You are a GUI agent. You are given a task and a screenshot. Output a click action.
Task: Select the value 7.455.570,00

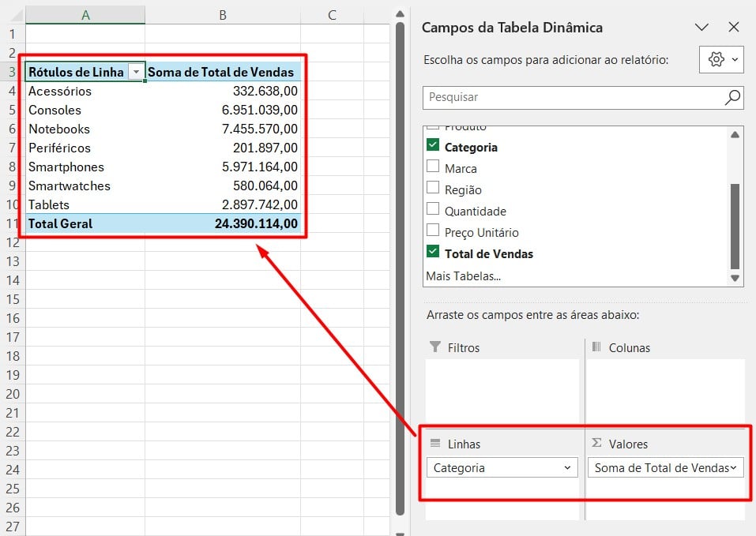click(x=223, y=129)
